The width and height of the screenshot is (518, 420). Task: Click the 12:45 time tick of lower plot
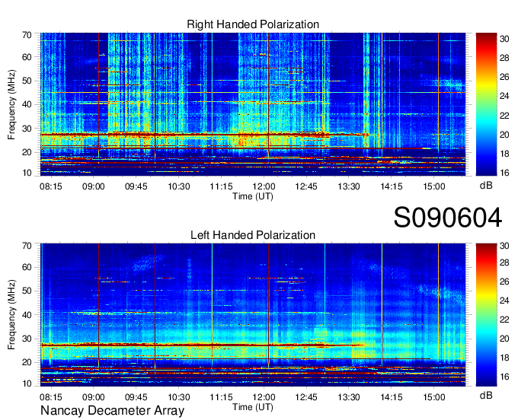[x=306, y=397]
